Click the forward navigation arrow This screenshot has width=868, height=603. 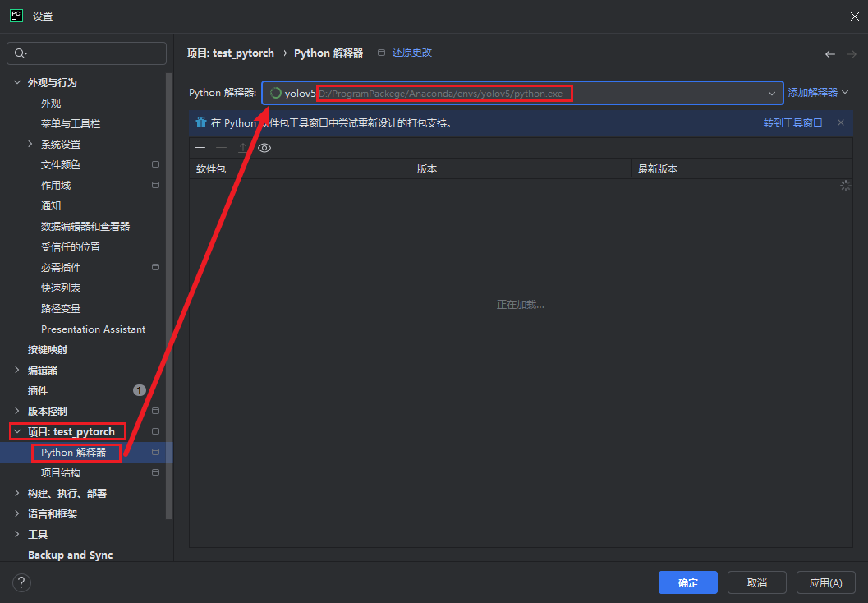(x=852, y=53)
